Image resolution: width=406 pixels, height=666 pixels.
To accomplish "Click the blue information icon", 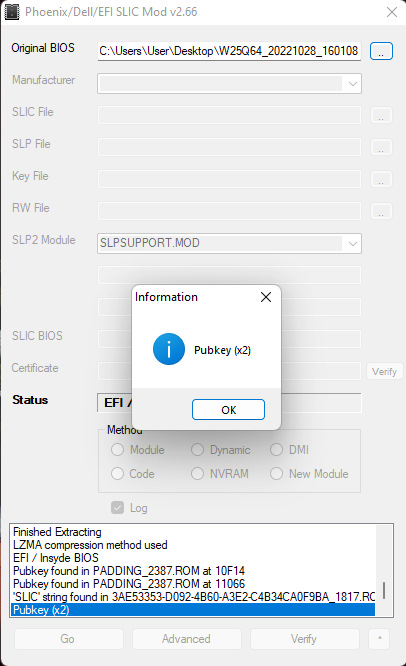I will pyautogui.click(x=169, y=349).
